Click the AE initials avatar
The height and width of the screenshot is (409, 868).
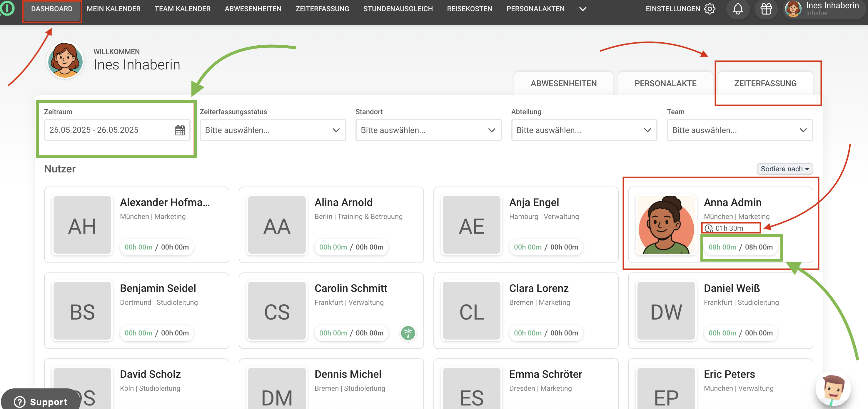click(x=471, y=225)
